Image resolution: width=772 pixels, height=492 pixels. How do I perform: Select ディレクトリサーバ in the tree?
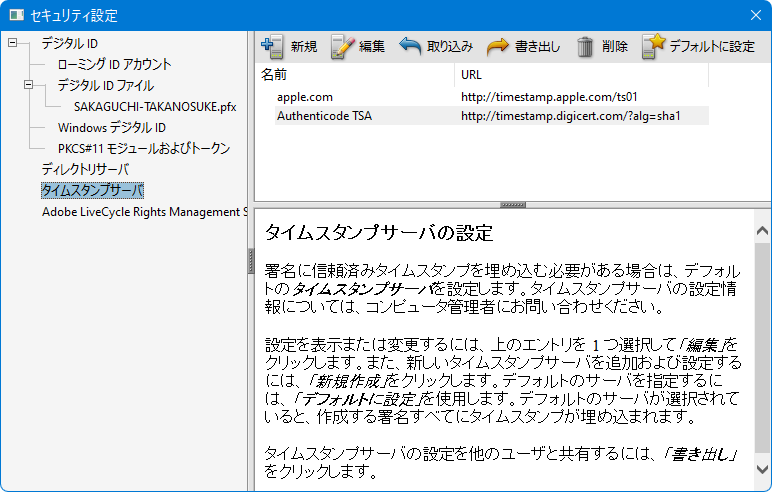point(85,169)
